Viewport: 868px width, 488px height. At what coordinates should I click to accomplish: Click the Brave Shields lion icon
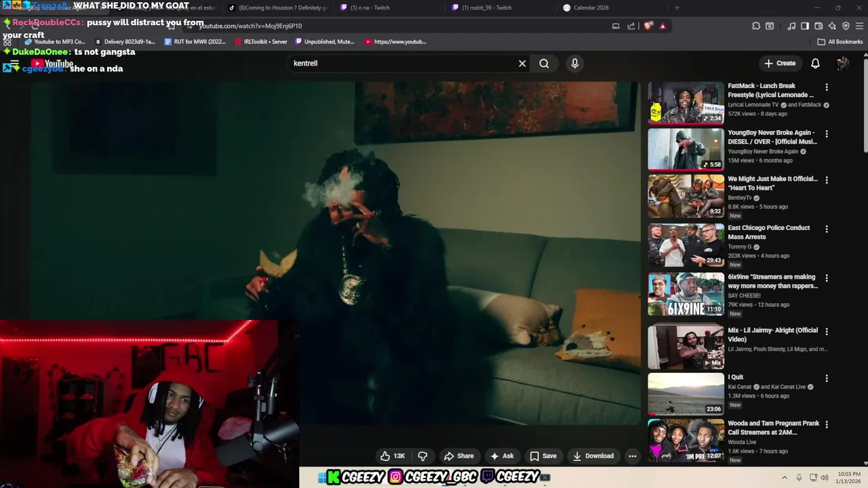[648, 26]
